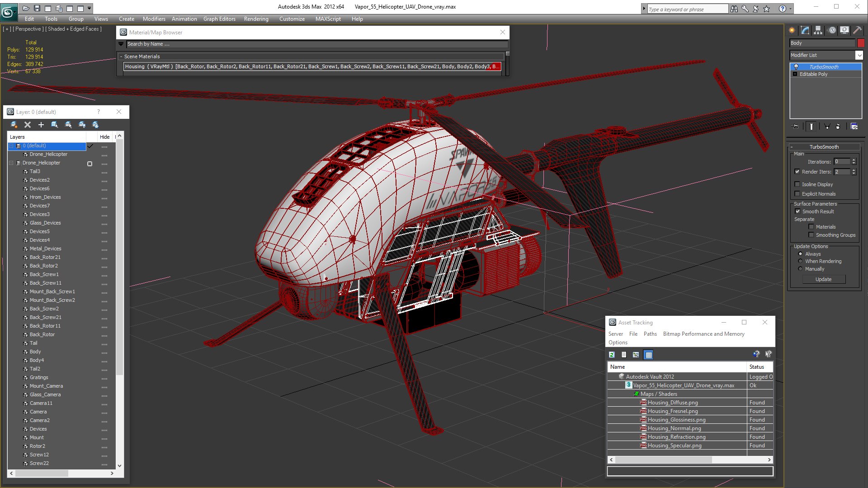Collapse Scene Materials group in Material Browser

tap(121, 56)
